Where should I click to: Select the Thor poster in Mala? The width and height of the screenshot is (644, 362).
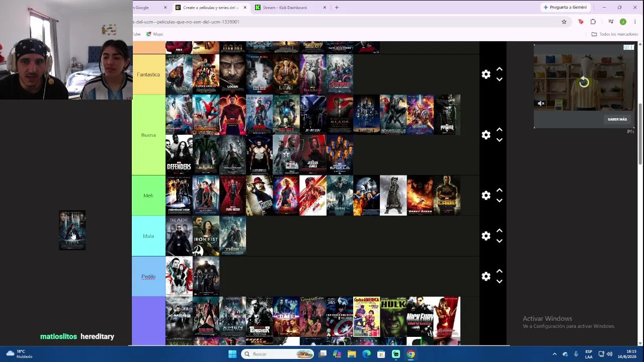pos(232,236)
